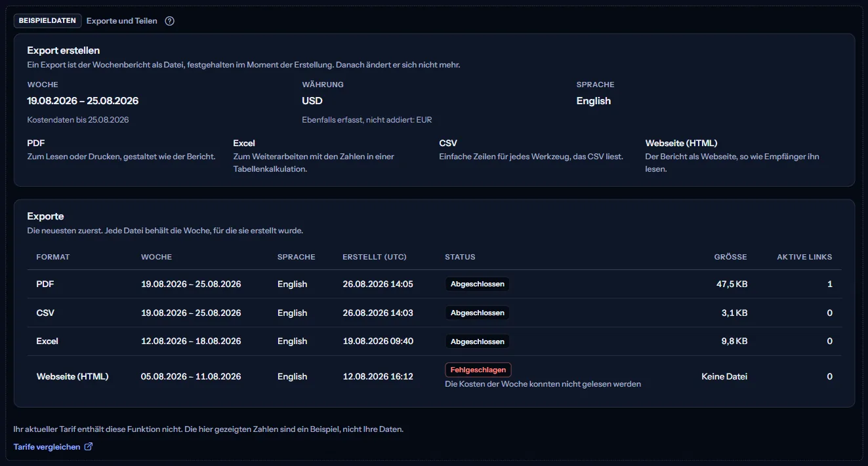
Task: Click the 47,5 KB file size
Action: (x=732, y=284)
